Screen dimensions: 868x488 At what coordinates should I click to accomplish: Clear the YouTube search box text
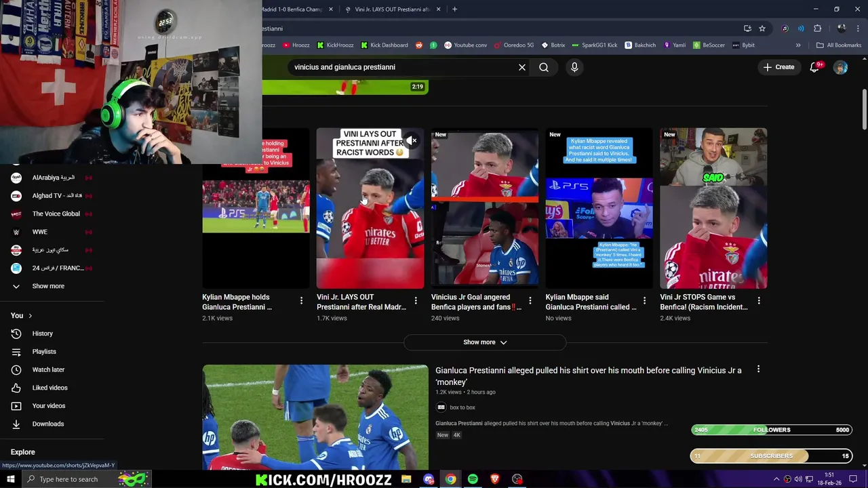pos(522,67)
